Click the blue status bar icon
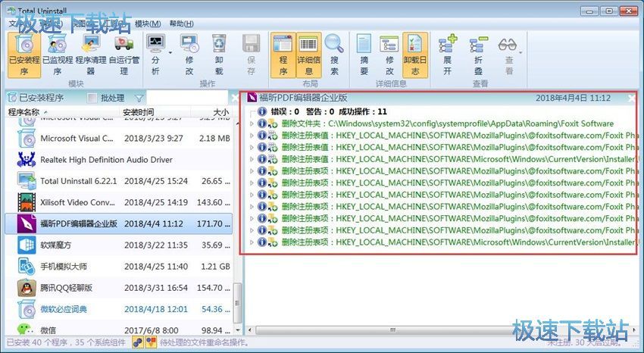The width and height of the screenshot is (644, 353). coord(138,342)
